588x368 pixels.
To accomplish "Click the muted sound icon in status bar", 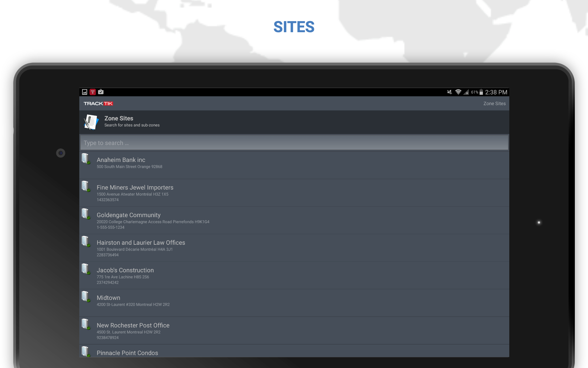I will (x=449, y=92).
